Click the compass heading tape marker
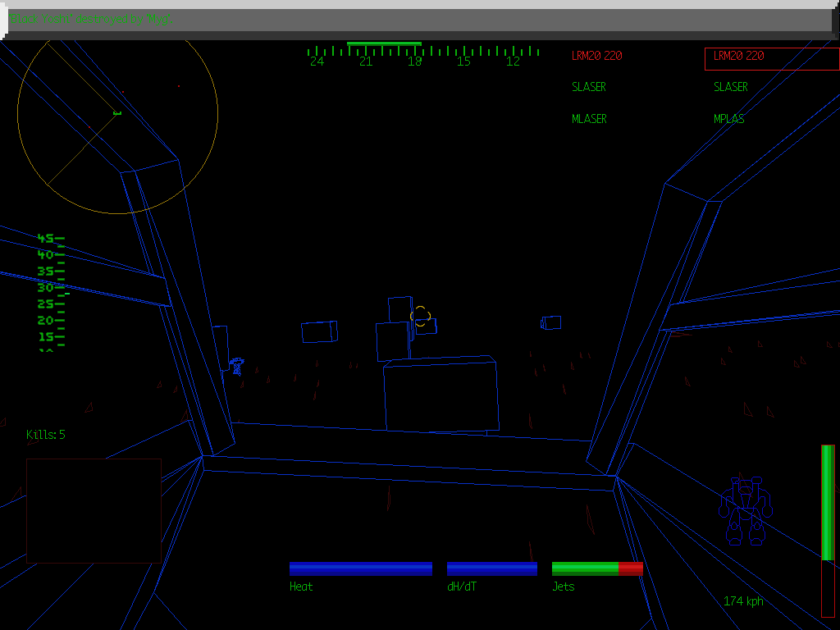 point(384,45)
